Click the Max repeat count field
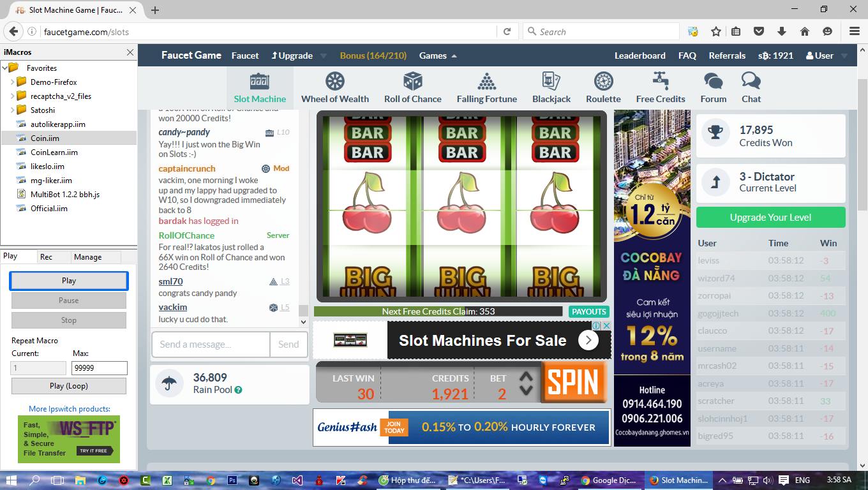The image size is (868, 490). (100, 368)
